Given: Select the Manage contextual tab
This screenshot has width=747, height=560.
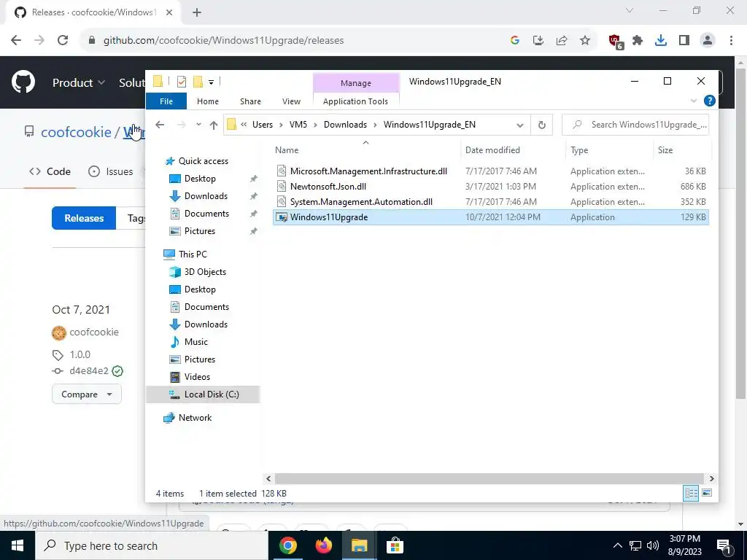Looking at the screenshot, I should click(x=356, y=83).
